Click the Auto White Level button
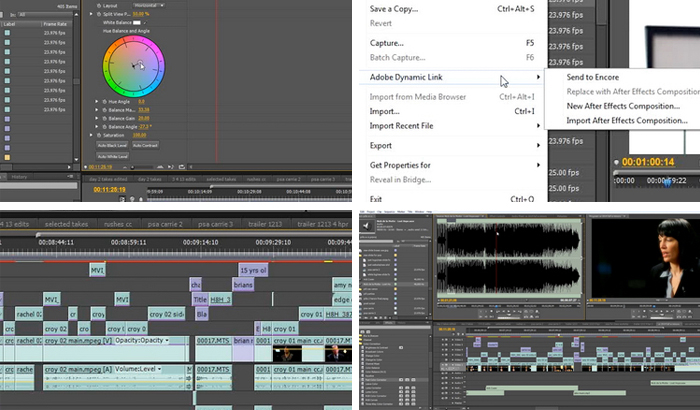The image size is (700, 410). pyautogui.click(x=113, y=157)
